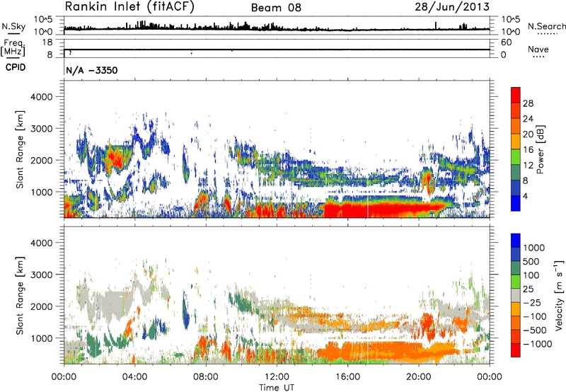This screenshot has height=392, width=566.
Task: Select the gray -25 to 25 Velocity segment
Action: [x=516, y=295]
